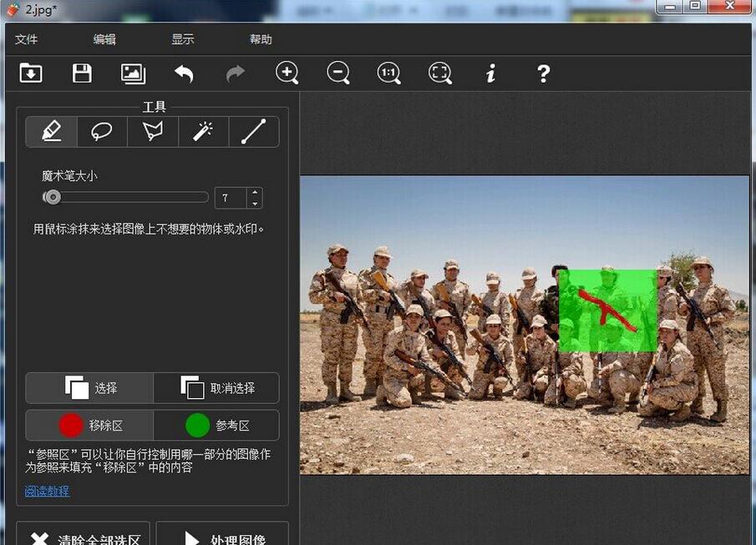Click the save floppy disk icon

tap(82, 73)
